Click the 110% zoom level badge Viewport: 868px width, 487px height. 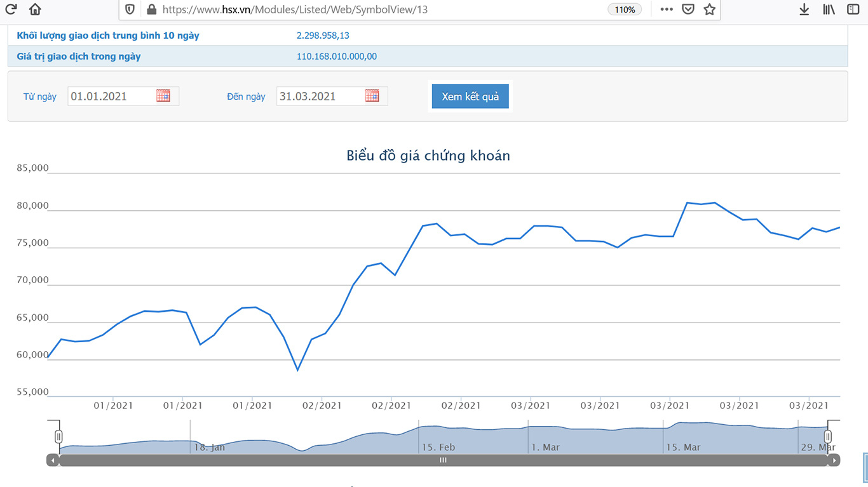[x=625, y=10]
